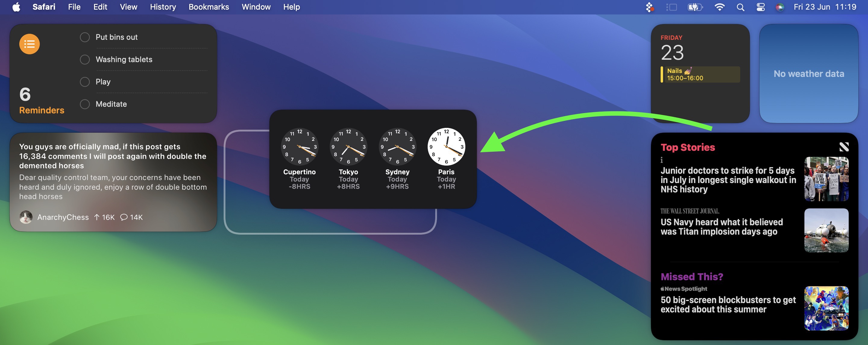Toggle the Put bins out reminder checkbox
Screen dimensions: 868x345
click(85, 37)
